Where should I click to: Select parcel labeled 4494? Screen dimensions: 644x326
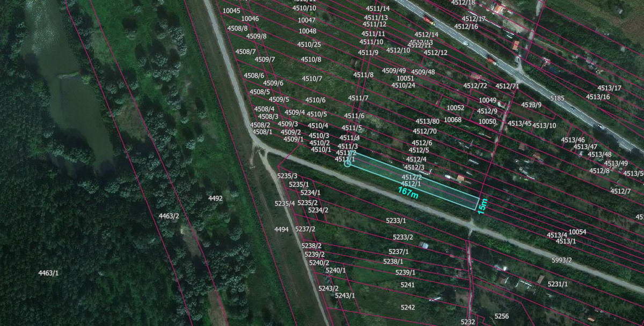pyautogui.click(x=281, y=229)
